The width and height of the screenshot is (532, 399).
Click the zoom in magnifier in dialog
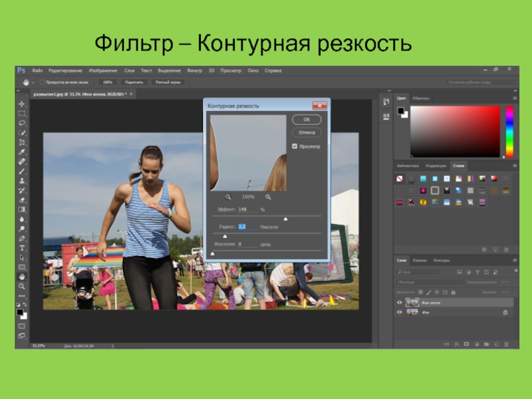point(268,197)
